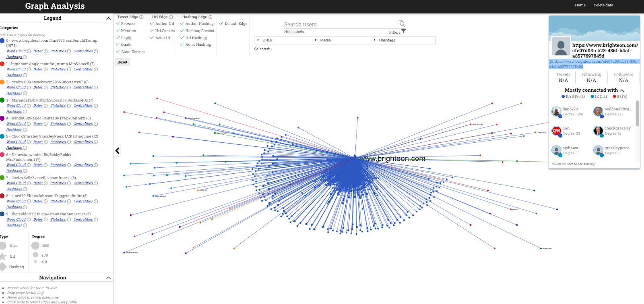644x304 pixels.
Task: Click info icon beside category 2 Statistics
Action: click(69, 87)
